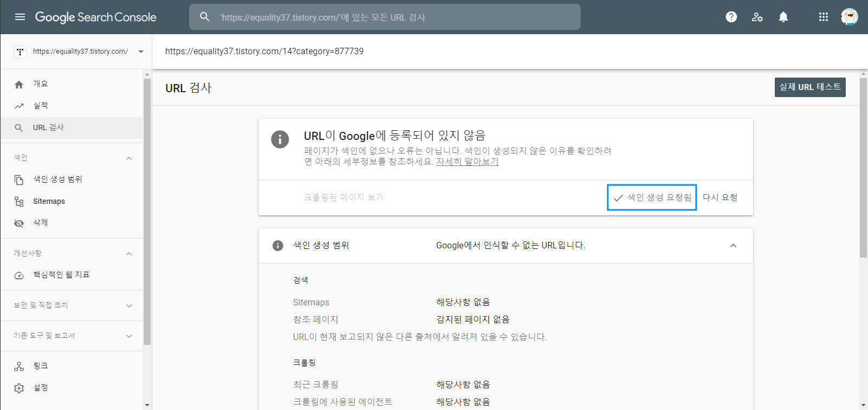The image size is (868, 410).
Task: Collapse the 색인 sidebar section
Action: click(129, 158)
